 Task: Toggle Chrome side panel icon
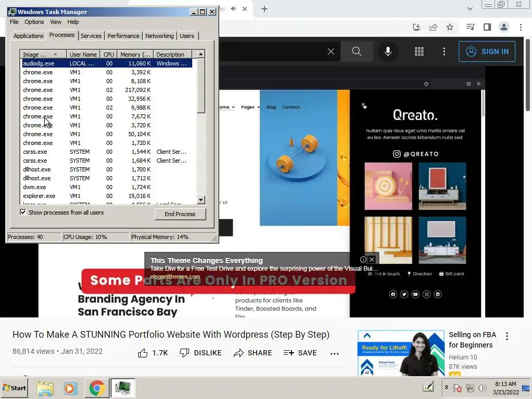click(487, 27)
